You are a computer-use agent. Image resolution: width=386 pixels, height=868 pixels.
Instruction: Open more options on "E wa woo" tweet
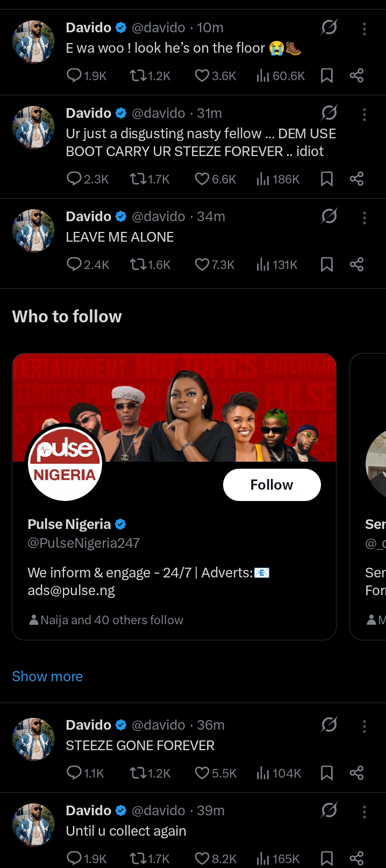pos(364,29)
